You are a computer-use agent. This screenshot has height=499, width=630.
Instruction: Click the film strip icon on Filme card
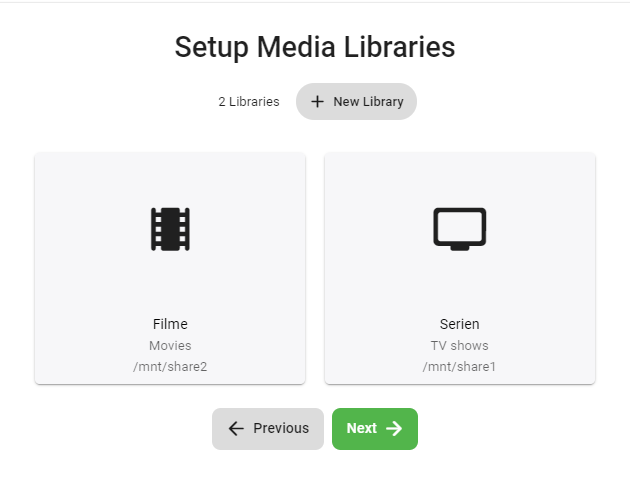pyautogui.click(x=170, y=229)
